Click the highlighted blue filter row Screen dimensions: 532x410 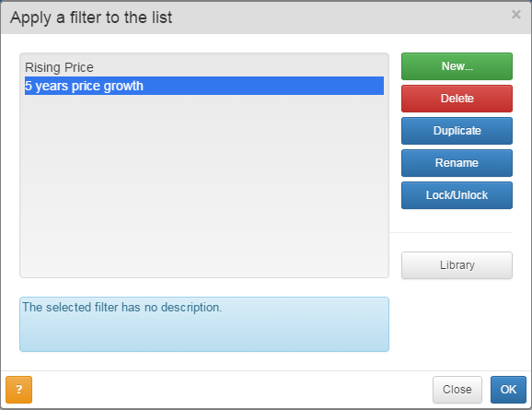click(x=204, y=86)
